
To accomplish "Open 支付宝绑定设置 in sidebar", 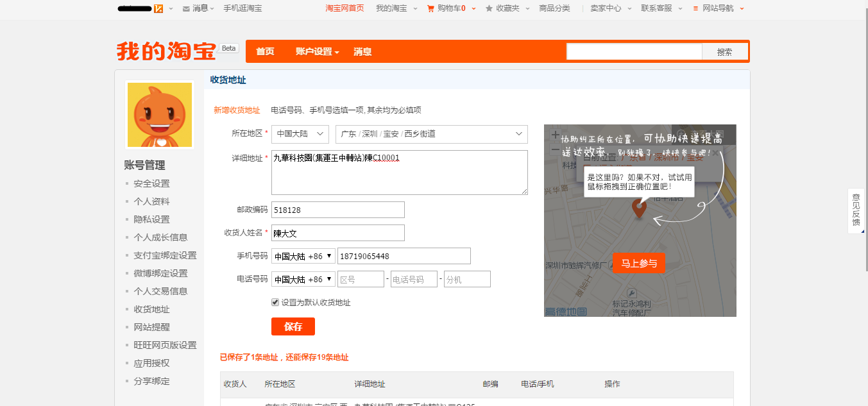I will click(x=166, y=255).
